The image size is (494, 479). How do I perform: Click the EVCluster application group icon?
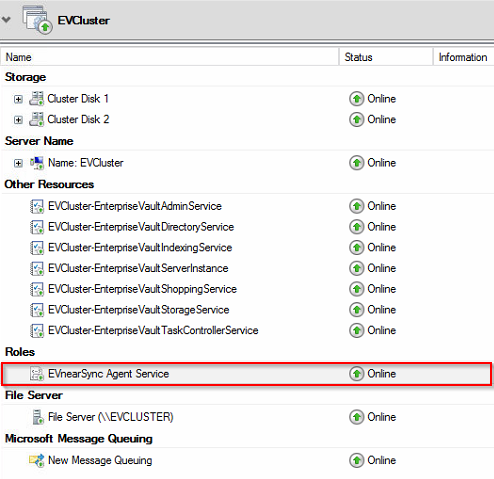[37, 20]
